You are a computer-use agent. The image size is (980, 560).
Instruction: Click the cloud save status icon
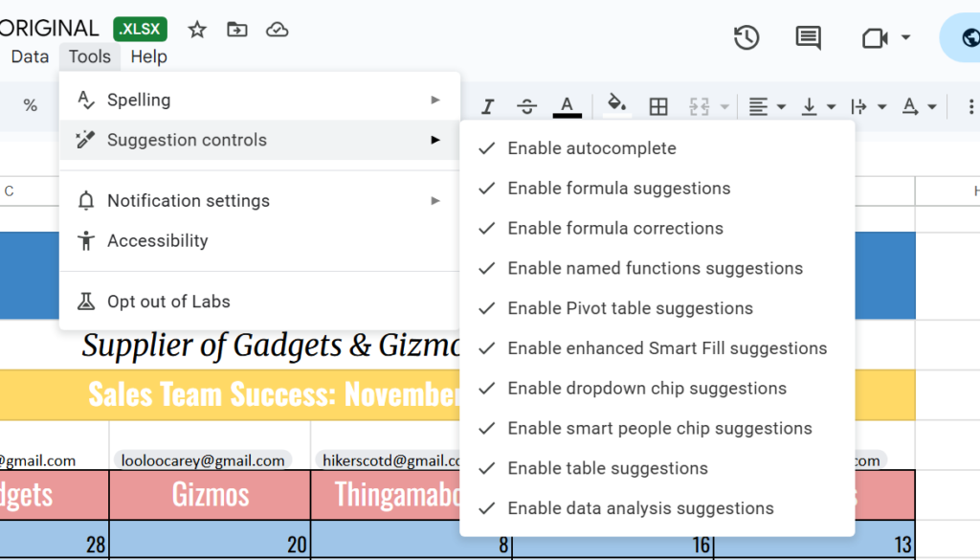(277, 30)
